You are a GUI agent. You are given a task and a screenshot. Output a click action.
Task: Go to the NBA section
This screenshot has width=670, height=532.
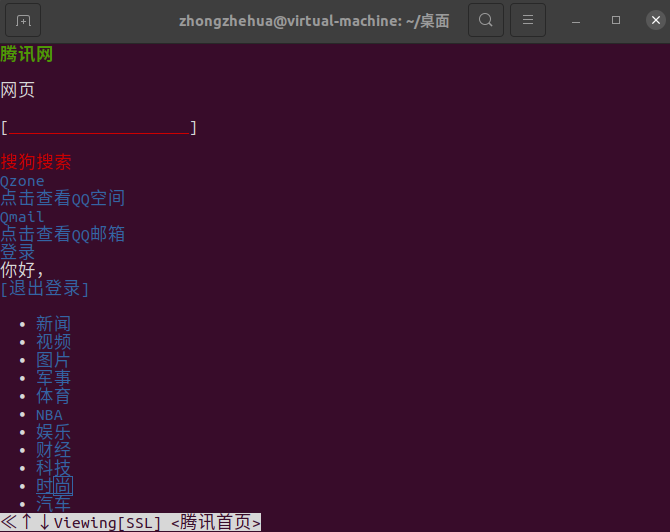49,415
